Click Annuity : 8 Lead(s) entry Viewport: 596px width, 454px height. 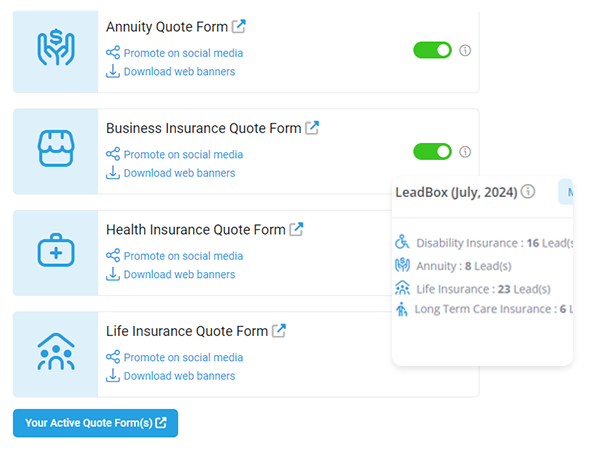453,266
